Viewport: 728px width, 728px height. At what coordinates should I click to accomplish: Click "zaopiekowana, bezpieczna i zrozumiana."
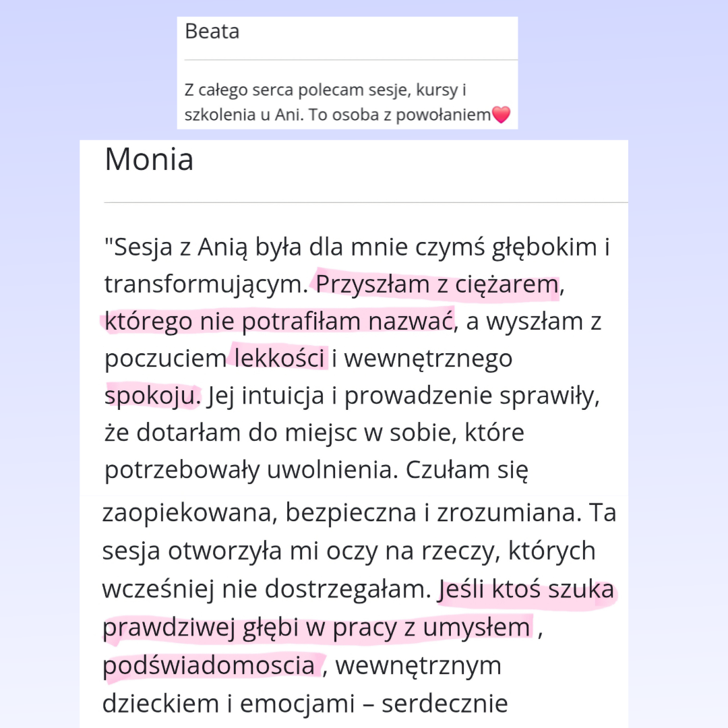tap(345, 513)
